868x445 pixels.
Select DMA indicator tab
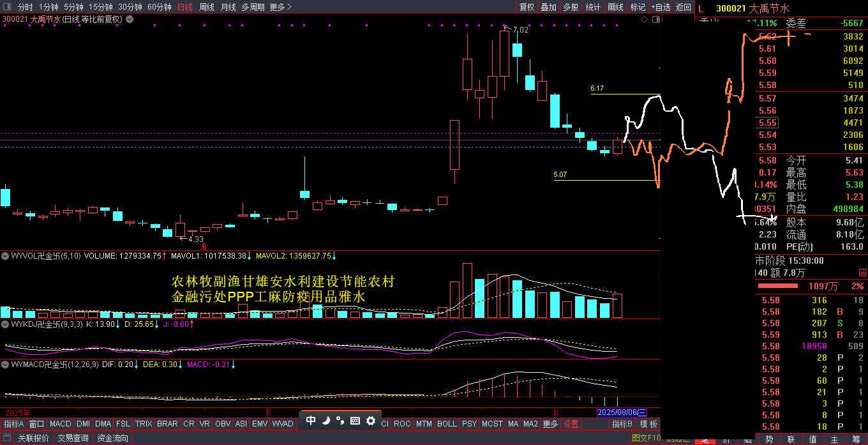click(x=103, y=424)
